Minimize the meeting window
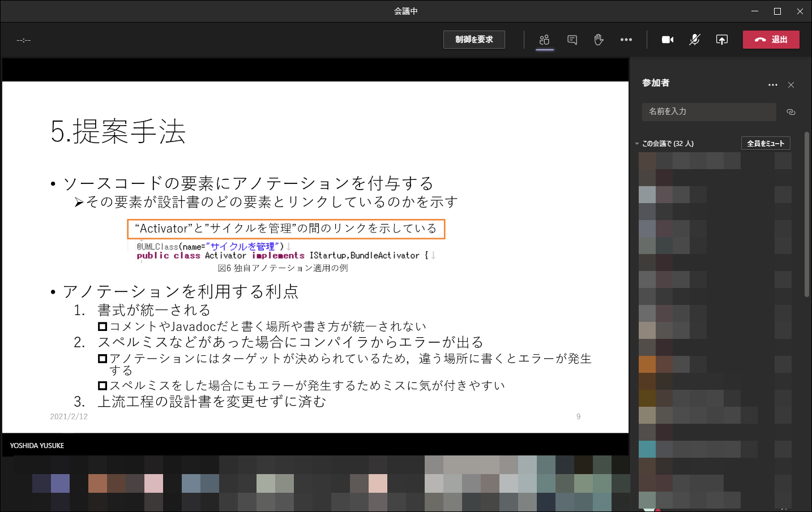 point(755,11)
